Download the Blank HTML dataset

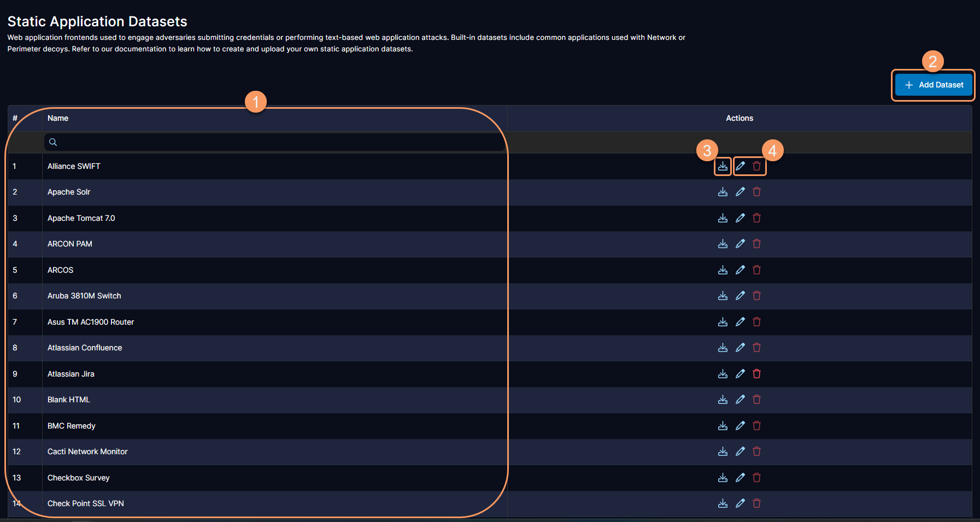[723, 400]
